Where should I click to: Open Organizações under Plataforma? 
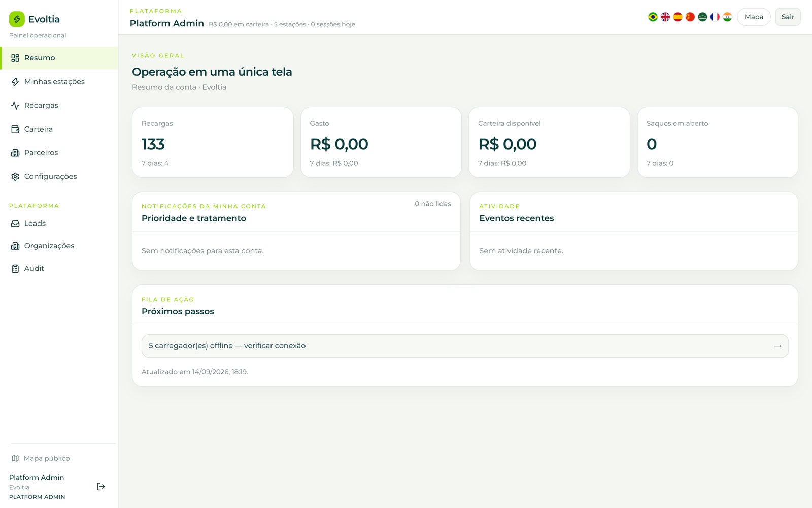[x=59, y=246]
